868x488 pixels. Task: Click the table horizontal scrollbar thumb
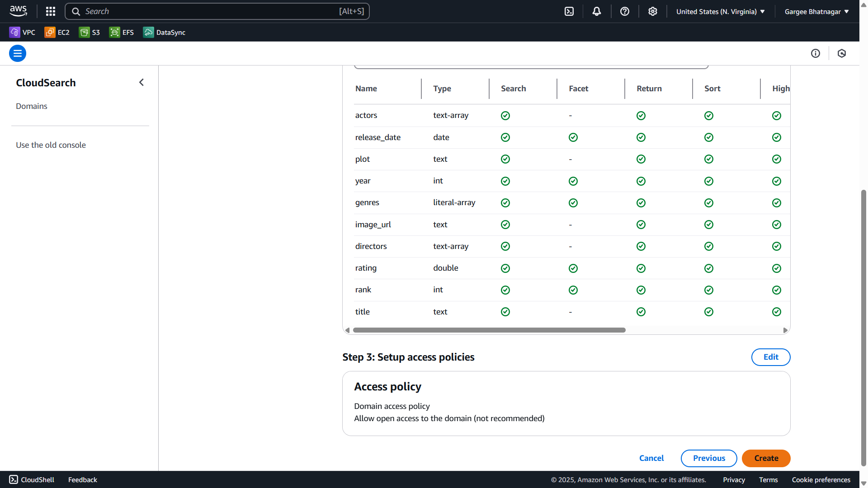[x=489, y=330]
